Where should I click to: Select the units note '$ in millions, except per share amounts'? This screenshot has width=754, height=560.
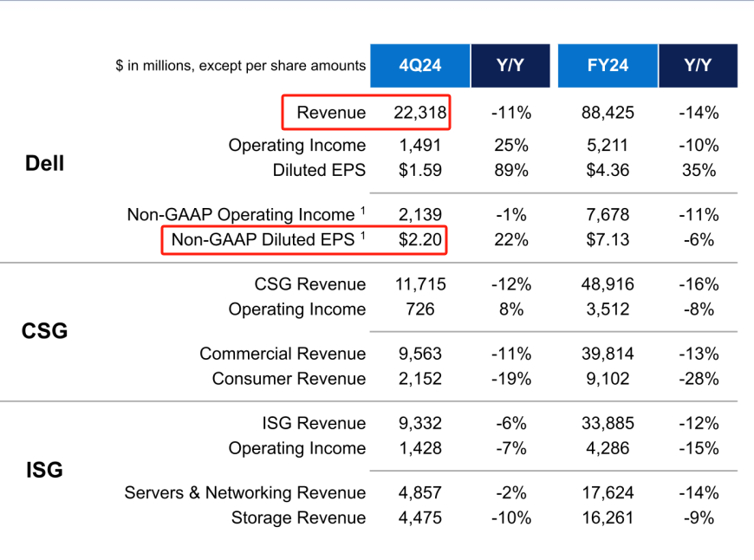(x=240, y=65)
